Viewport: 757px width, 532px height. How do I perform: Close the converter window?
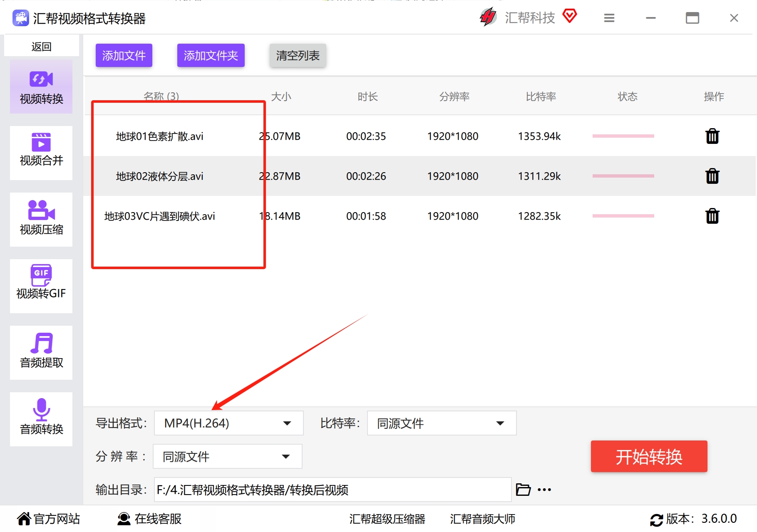click(x=734, y=18)
